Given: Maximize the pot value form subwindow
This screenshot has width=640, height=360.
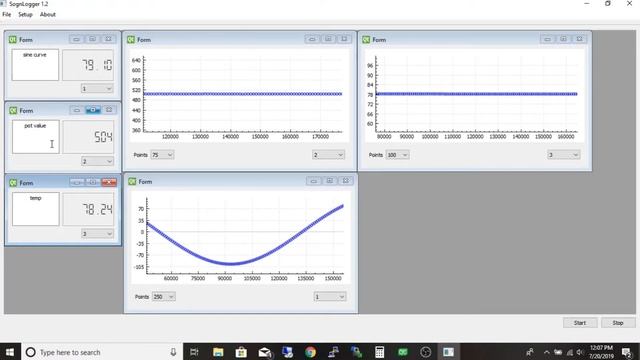Looking at the screenshot, I should coord(93,110).
